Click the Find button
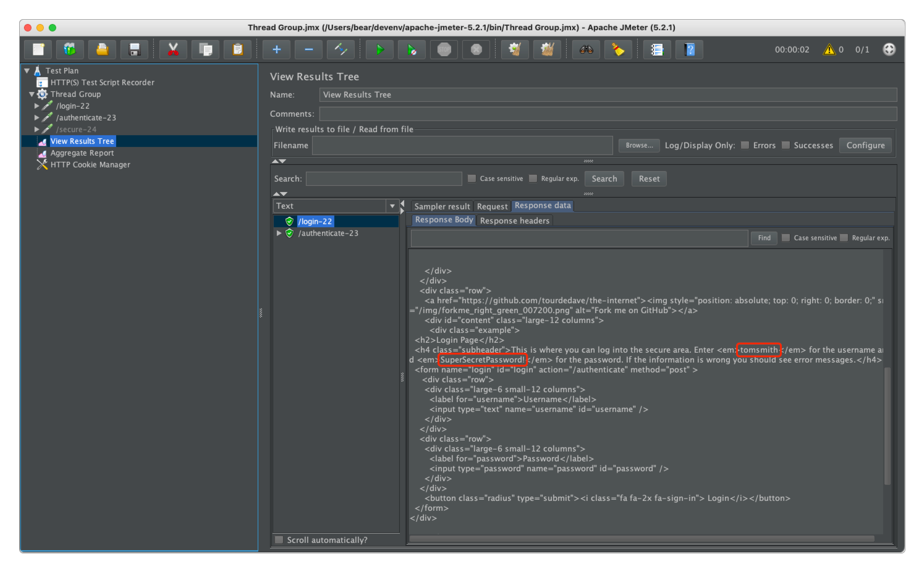Image resolution: width=924 pixels, height=572 pixels. pyautogui.click(x=765, y=238)
